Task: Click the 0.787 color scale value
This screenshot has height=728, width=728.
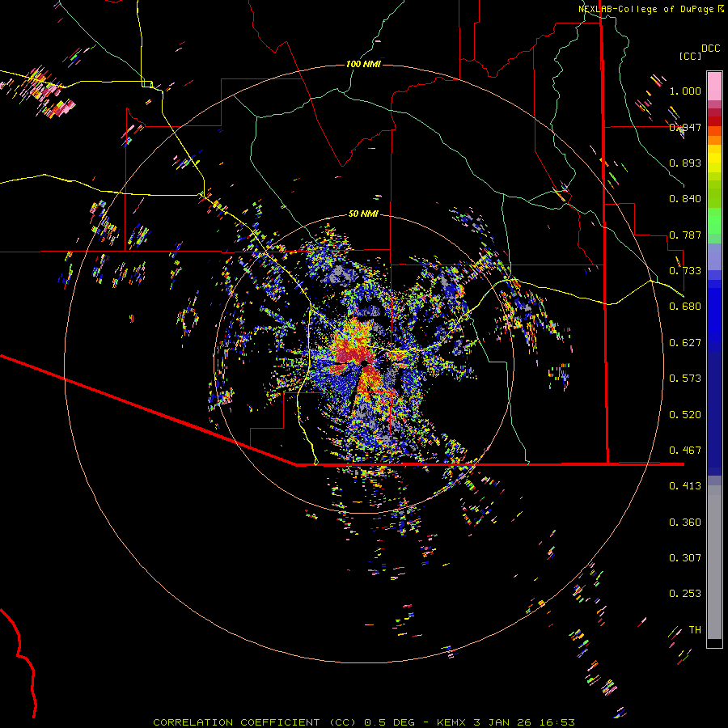Action: pos(685,235)
